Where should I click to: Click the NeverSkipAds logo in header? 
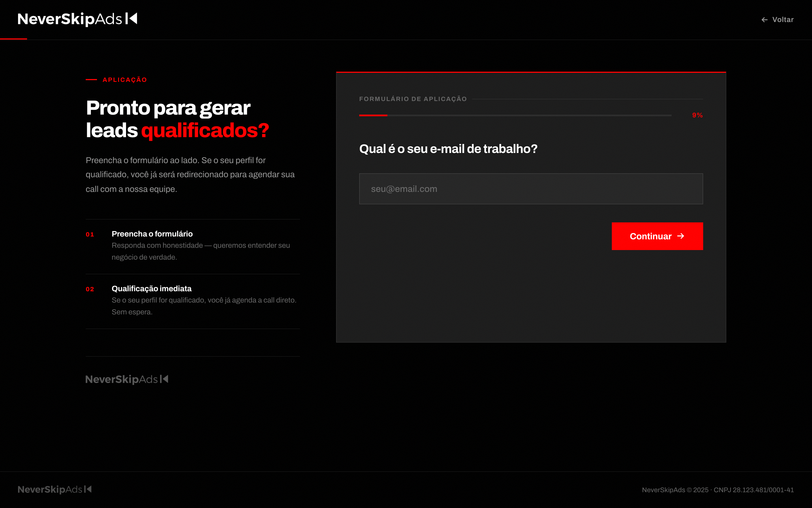click(x=77, y=19)
